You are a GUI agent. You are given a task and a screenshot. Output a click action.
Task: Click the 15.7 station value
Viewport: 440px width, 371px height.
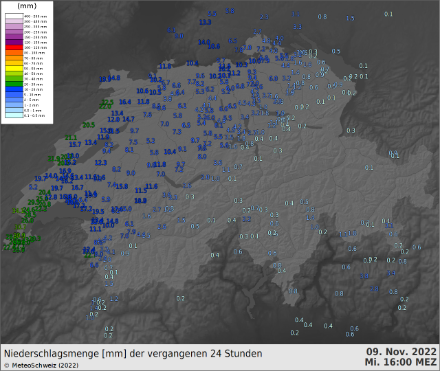[75, 144]
